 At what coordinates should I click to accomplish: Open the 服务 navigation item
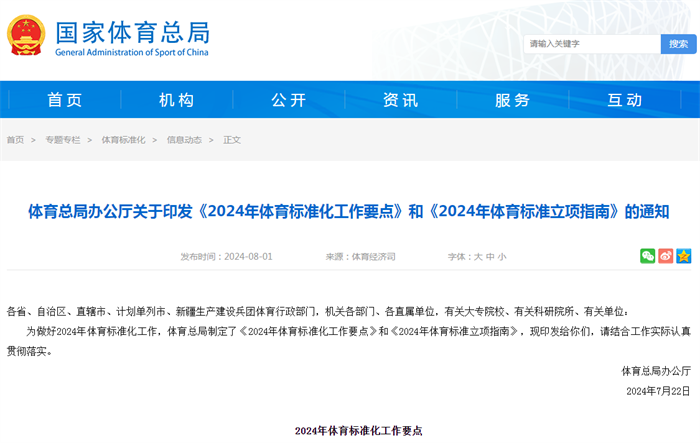[513, 100]
